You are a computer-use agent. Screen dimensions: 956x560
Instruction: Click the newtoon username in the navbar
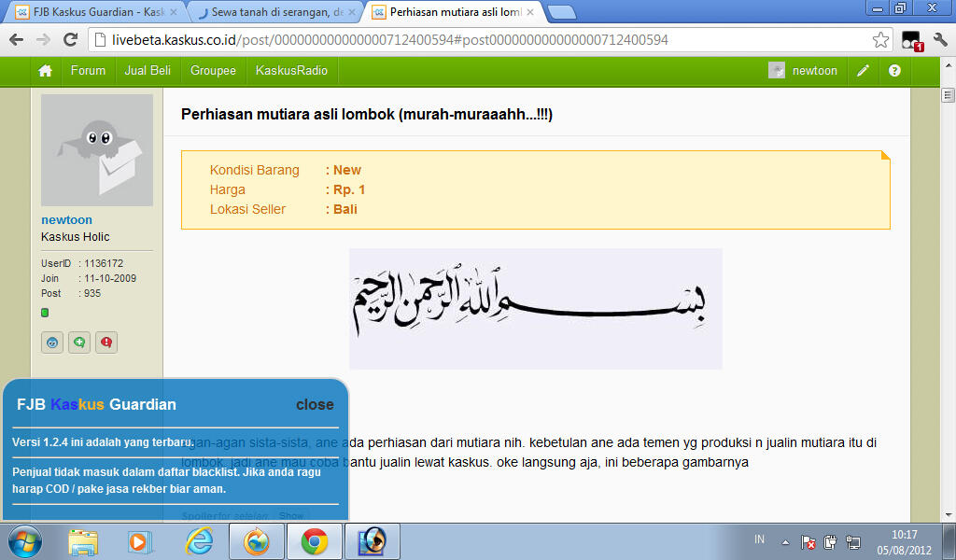click(814, 71)
